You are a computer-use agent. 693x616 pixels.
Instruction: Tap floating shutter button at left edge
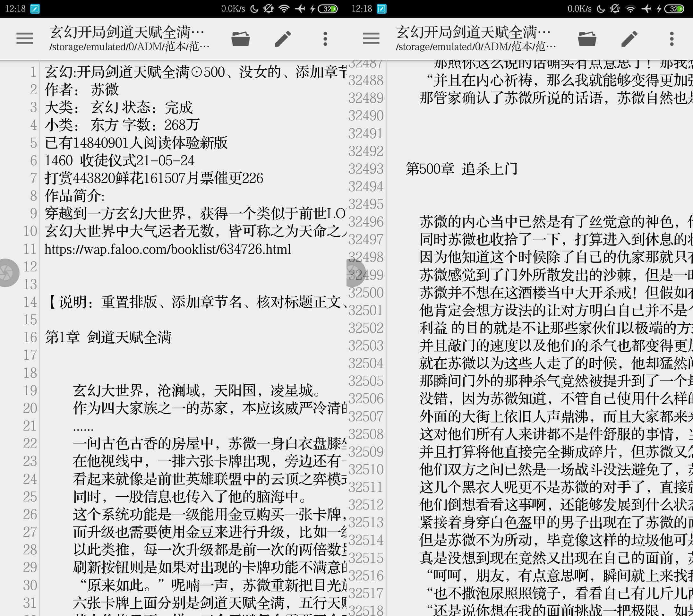[x=7, y=273]
